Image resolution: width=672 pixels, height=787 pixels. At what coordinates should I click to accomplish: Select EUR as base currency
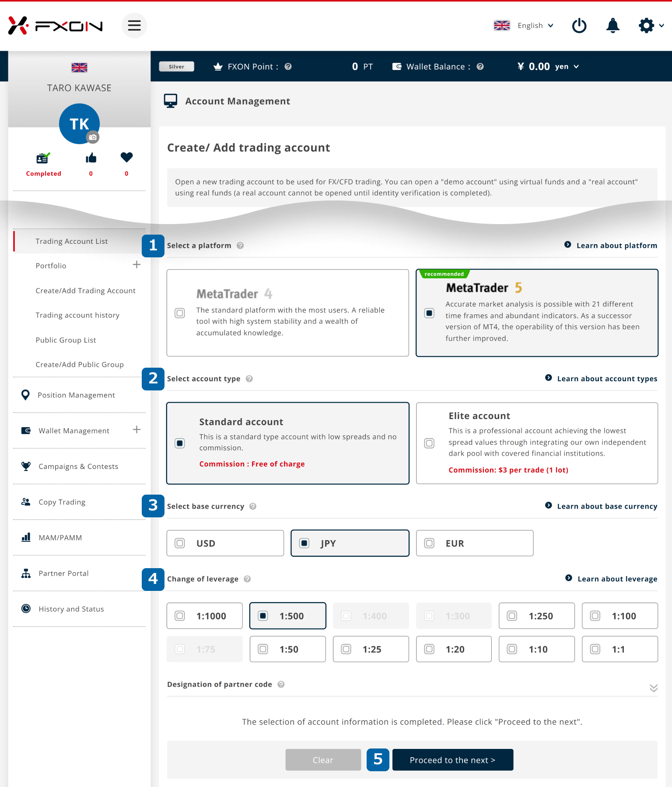(475, 543)
